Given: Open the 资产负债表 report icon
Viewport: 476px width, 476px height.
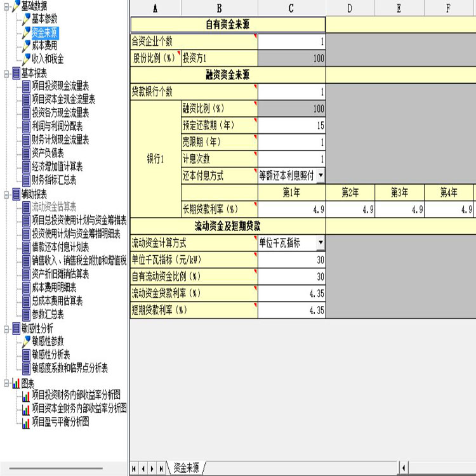Looking at the screenshot, I should point(27,154).
